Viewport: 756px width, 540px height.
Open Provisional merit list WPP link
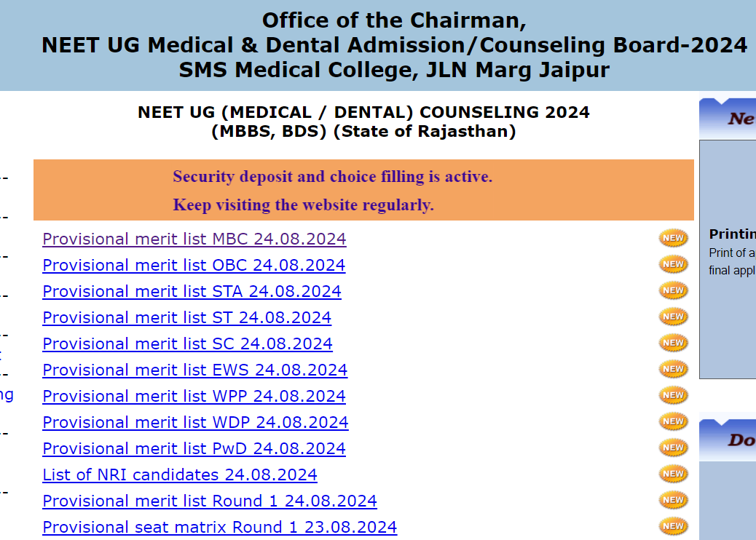click(x=194, y=396)
